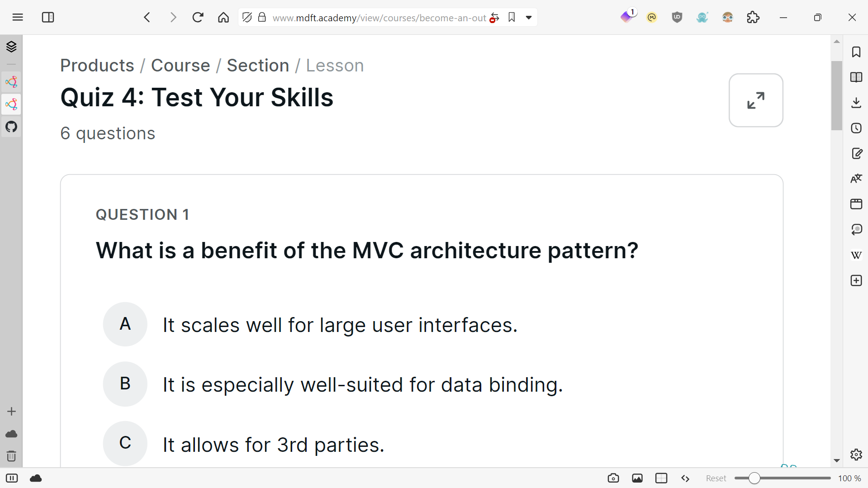Open the Wikipedia side panel
This screenshot has height=488, width=868.
(x=856, y=255)
